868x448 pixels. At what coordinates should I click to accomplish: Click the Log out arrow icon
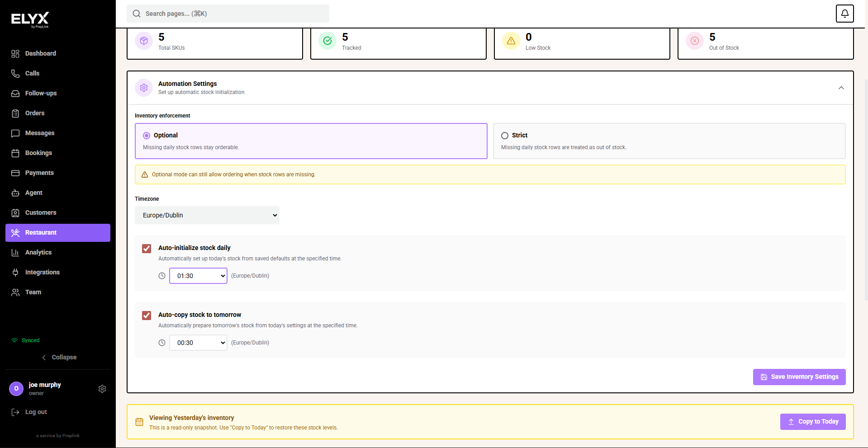[x=15, y=412]
